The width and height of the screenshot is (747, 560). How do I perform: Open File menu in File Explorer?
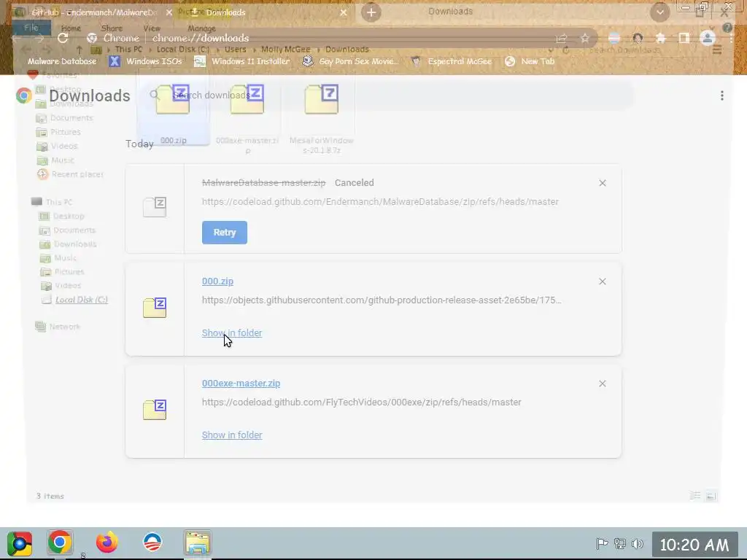pyautogui.click(x=31, y=28)
